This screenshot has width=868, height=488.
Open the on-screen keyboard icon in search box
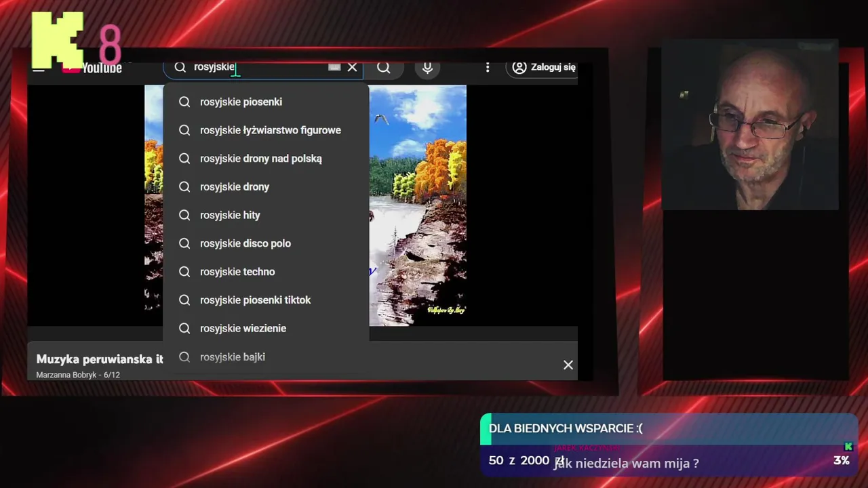pyautogui.click(x=334, y=67)
